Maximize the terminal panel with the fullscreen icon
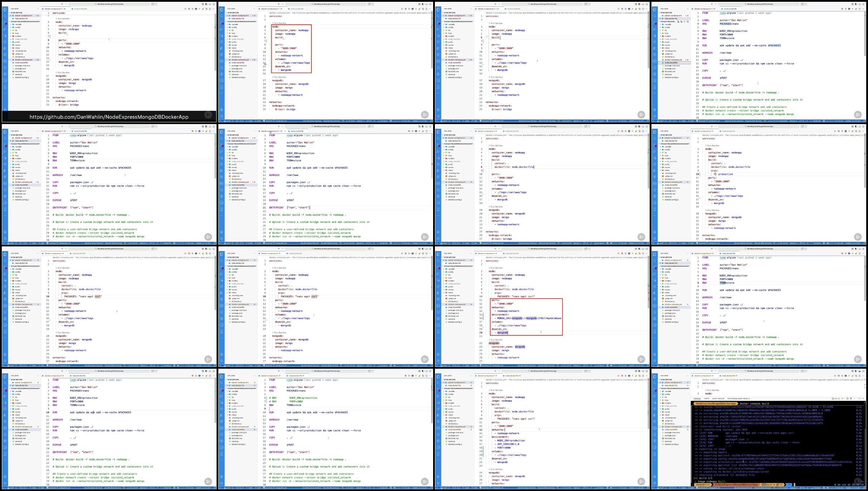This screenshot has height=491, width=868. tap(859, 398)
